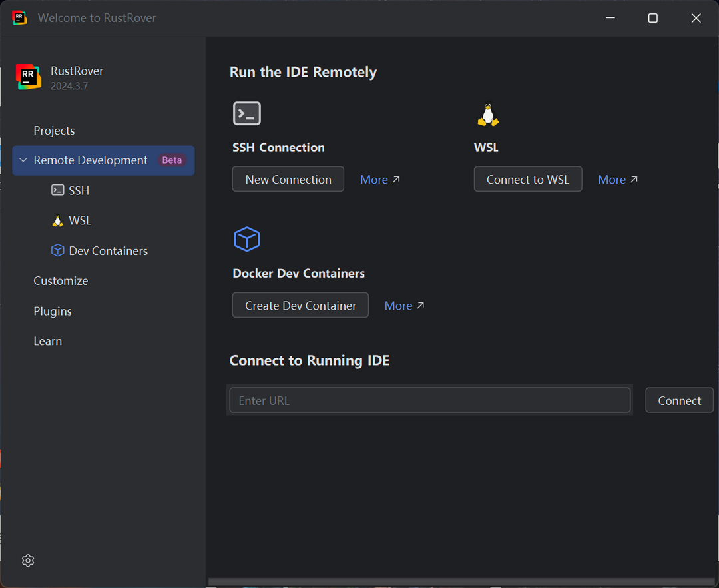Open the Plugins section
Screen dimensions: 719x588
pos(53,311)
